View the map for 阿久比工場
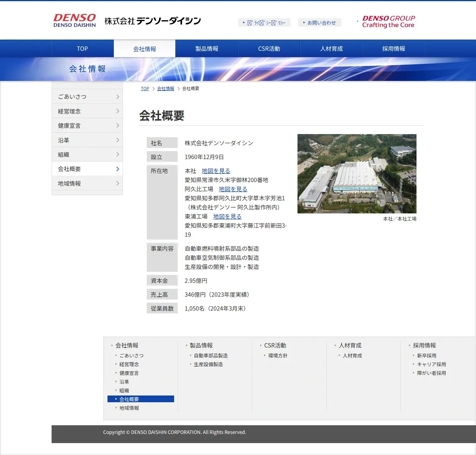This screenshot has height=455, width=476. [x=233, y=189]
